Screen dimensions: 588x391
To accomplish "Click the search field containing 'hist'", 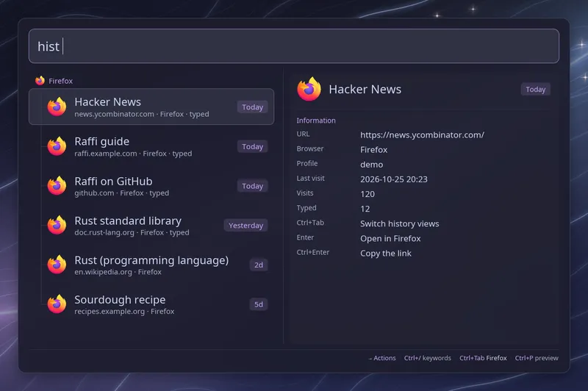I will 293,46.
